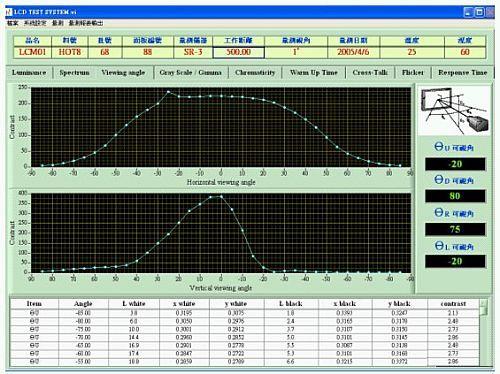Click the viewing angle measurement diagram thumbnail
500x374 pixels.
pyautogui.click(x=455, y=110)
